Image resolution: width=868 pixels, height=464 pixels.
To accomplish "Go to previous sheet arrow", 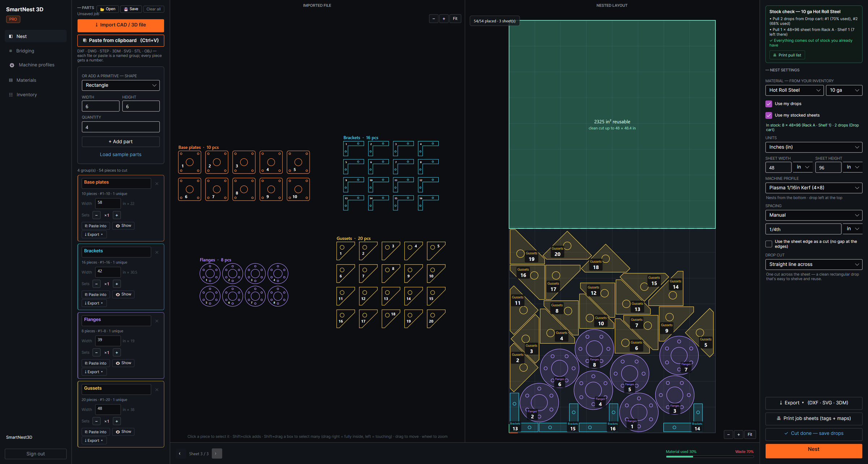I will (x=180, y=454).
